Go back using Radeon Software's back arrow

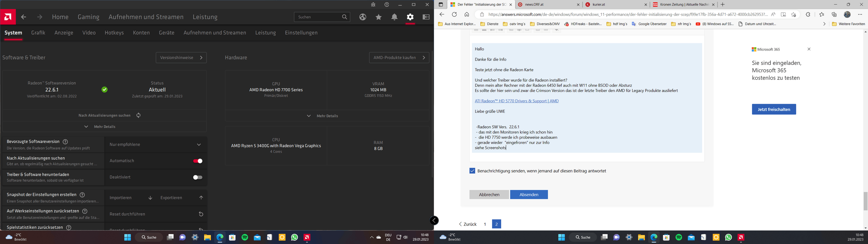23,17
